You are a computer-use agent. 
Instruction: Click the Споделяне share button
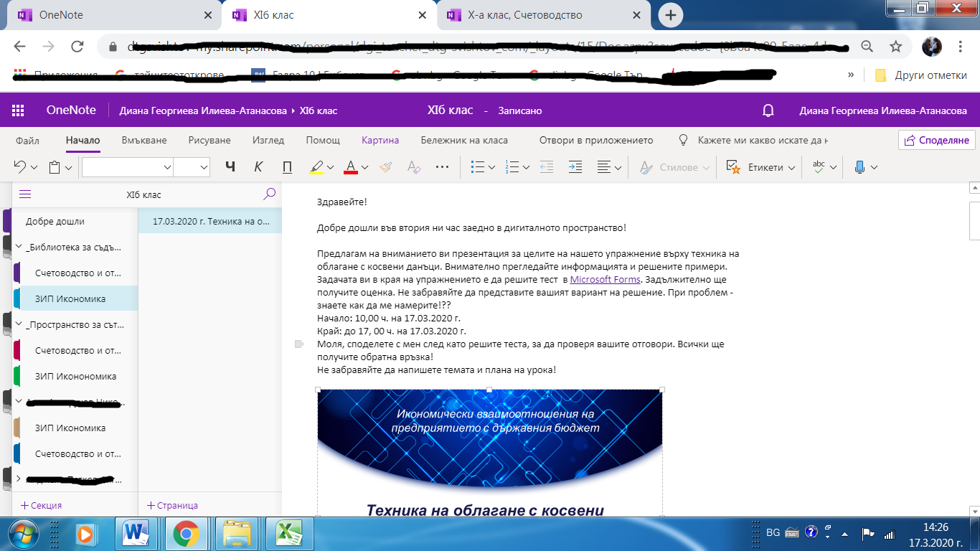coord(936,140)
